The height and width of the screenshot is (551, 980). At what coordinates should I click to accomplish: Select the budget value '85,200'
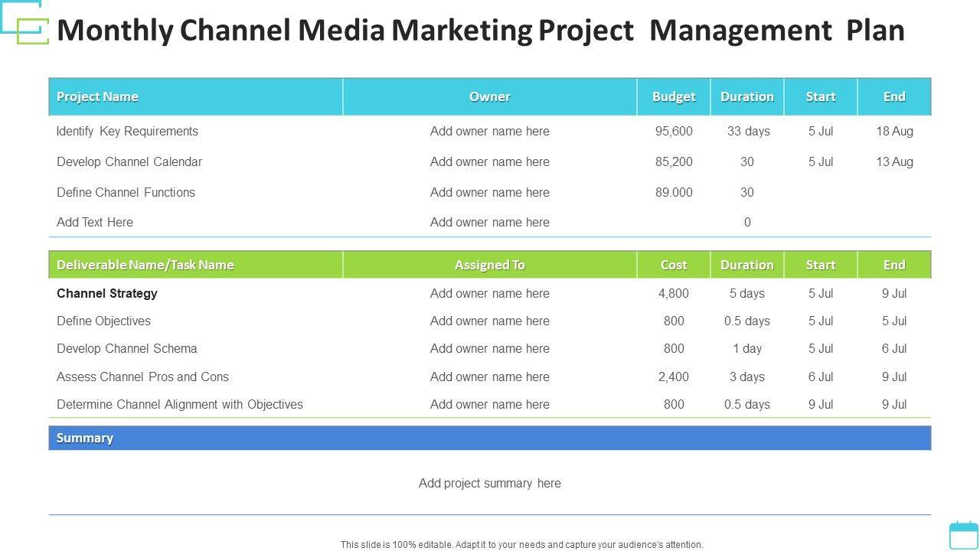coord(674,161)
